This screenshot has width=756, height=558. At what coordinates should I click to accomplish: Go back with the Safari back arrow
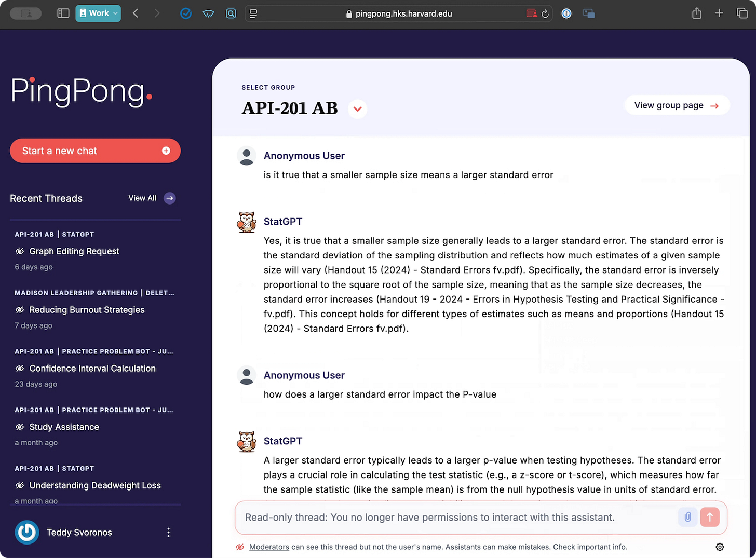136,13
